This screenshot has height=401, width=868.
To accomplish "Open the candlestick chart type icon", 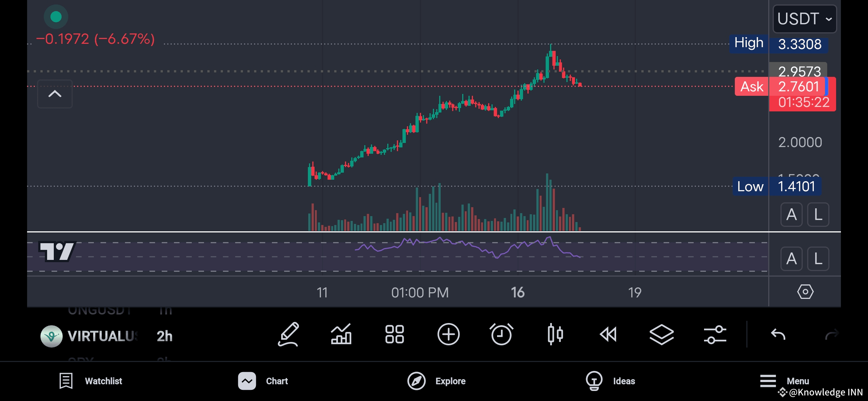I will (555, 335).
